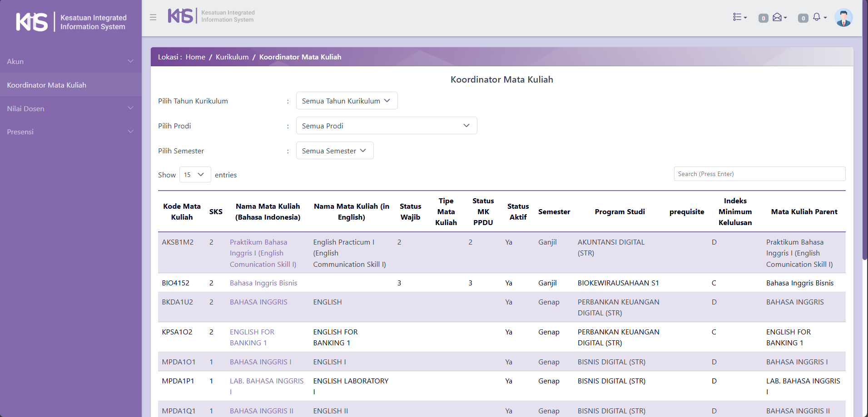
Task: Click the user profile avatar
Action: coord(843,18)
